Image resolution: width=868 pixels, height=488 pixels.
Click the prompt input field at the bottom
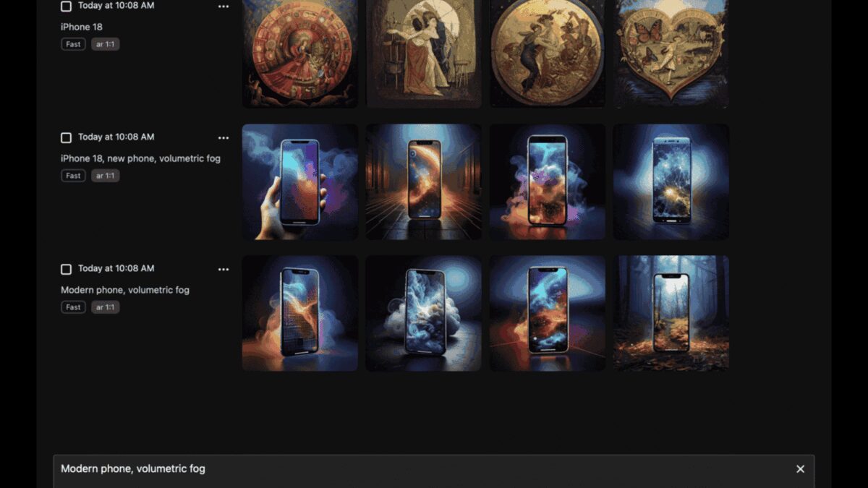(x=420, y=469)
